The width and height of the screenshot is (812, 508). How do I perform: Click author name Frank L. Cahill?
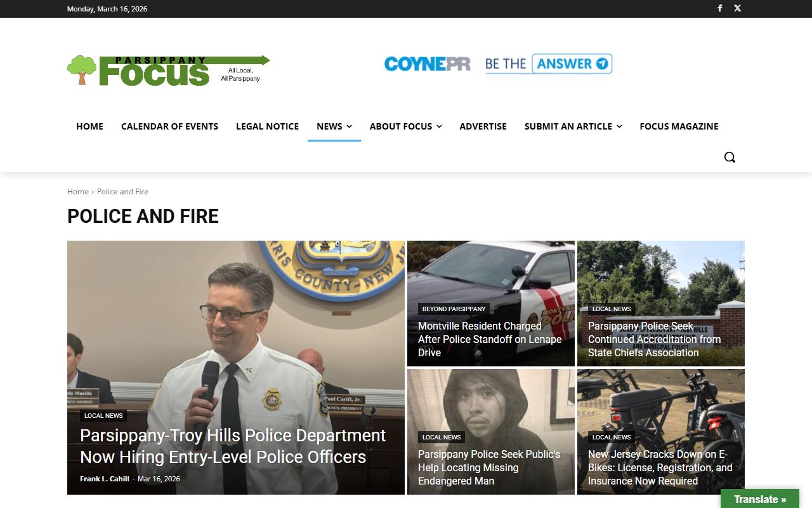[x=104, y=479]
